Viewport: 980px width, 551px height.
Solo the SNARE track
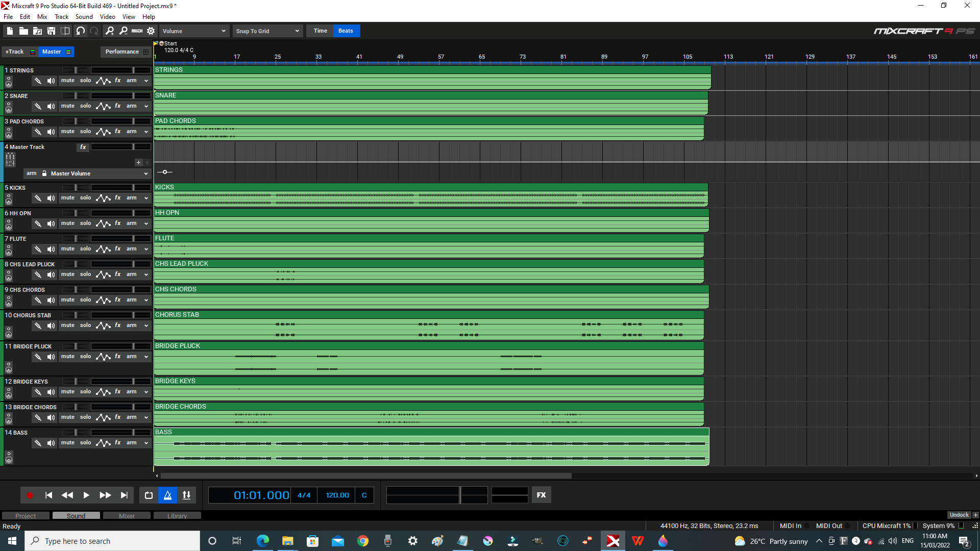tap(86, 106)
